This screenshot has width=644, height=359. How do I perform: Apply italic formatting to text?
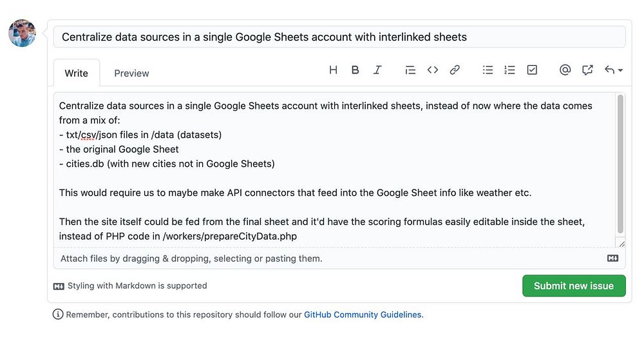click(377, 70)
